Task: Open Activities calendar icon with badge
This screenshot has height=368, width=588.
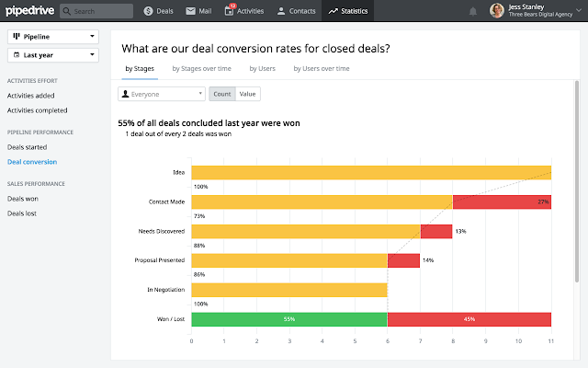Action: click(x=229, y=10)
